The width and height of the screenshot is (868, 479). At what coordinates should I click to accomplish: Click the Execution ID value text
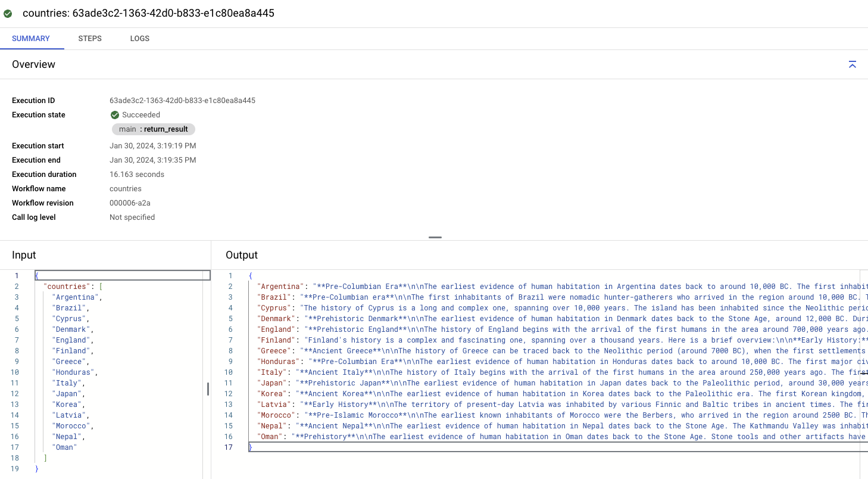point(182,101)
